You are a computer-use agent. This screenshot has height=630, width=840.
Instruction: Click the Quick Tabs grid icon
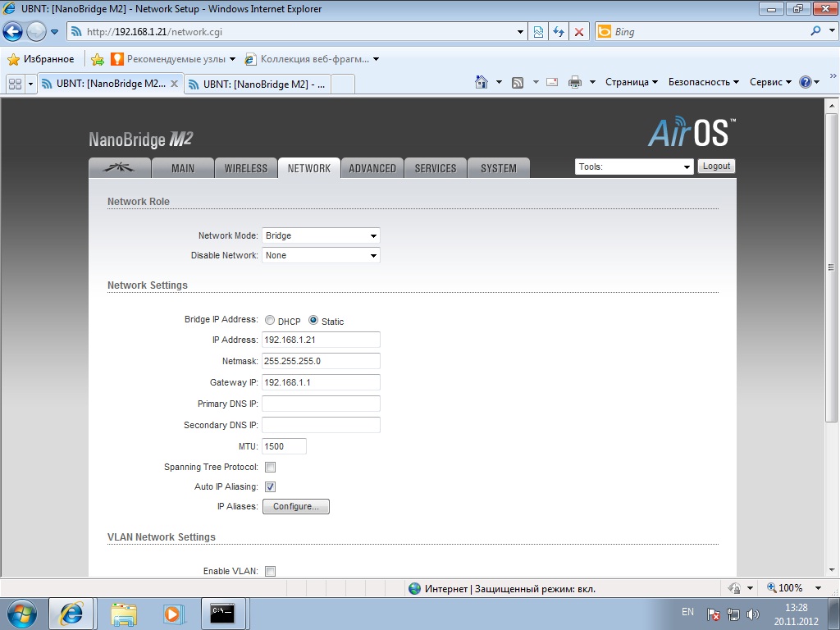(x=15, y=84)
